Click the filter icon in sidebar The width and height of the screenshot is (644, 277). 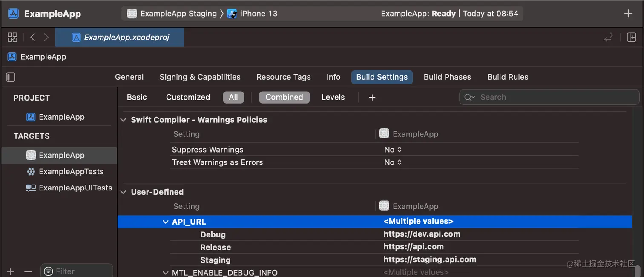(49, 271)
